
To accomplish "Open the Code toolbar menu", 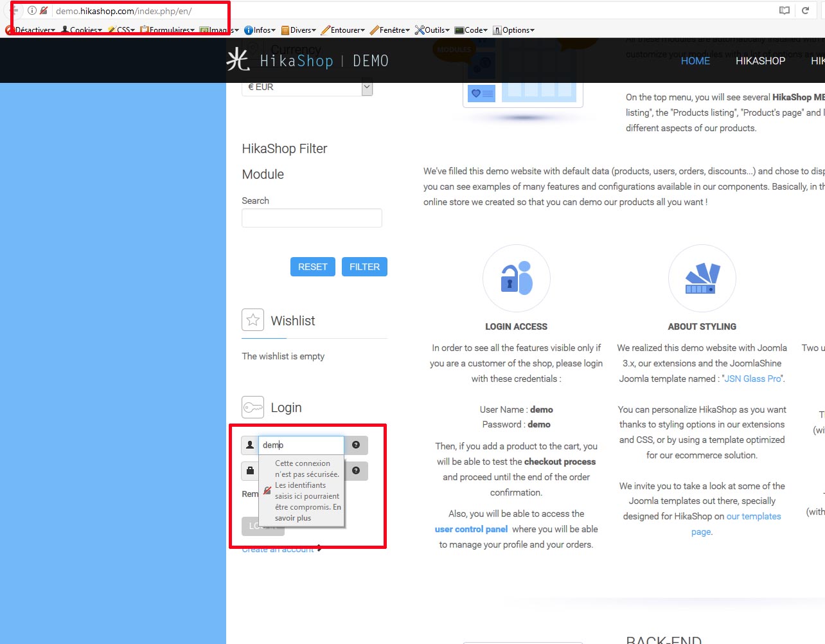I will (x=472, y=30).
